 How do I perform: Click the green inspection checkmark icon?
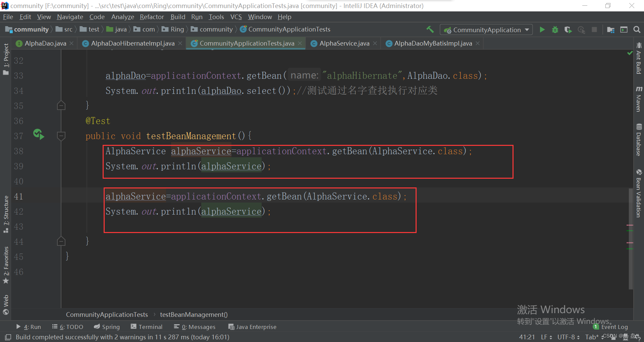[630, 53]
